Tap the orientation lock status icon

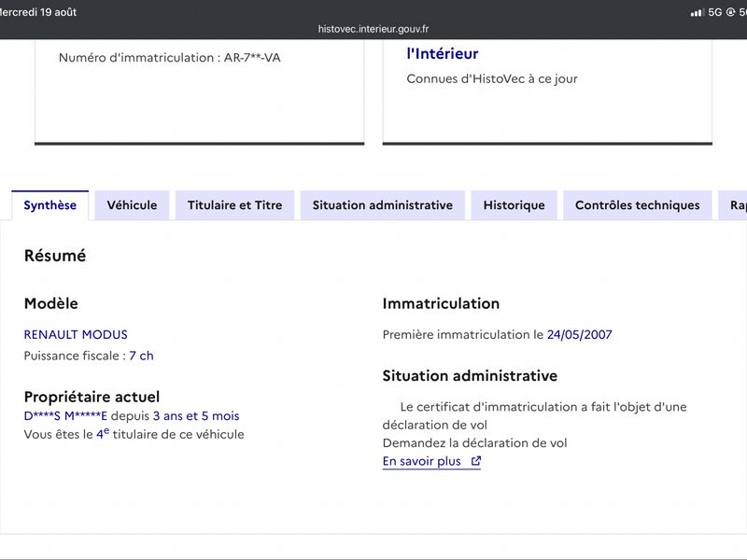730,12
